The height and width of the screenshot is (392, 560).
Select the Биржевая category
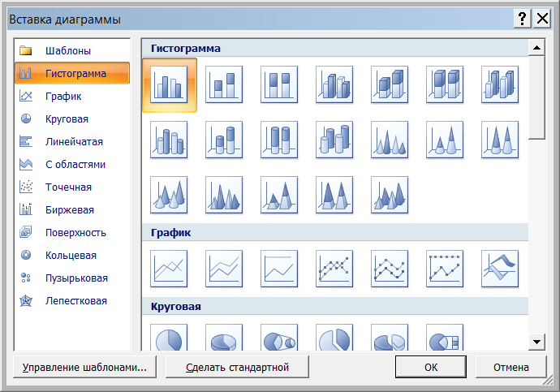coord(72,210)
